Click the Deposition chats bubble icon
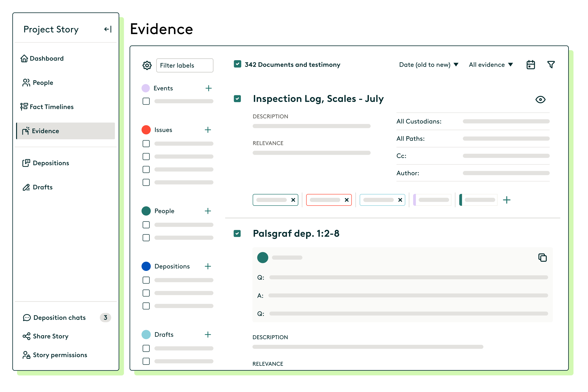 26,318
